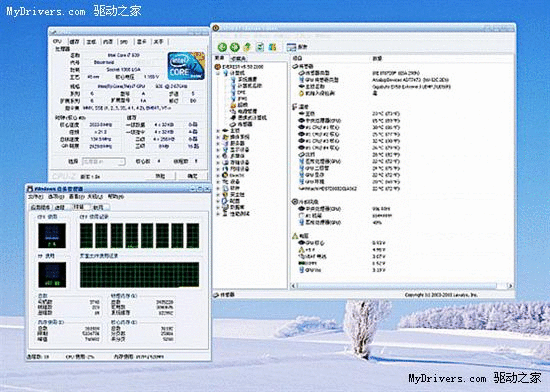550x392 pixels.
Task: Expand Network (网络设备) tree node
Action: [x=218, y=169]
